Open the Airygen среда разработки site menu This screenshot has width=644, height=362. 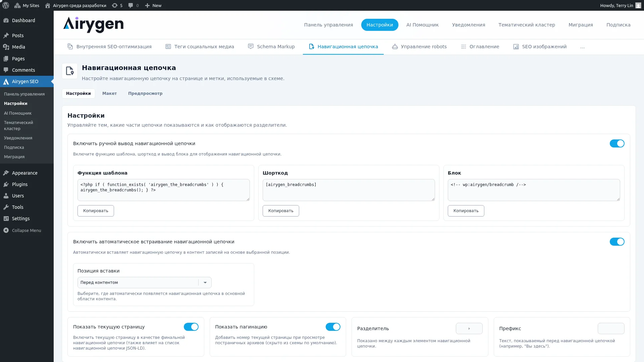pos(76,5)
